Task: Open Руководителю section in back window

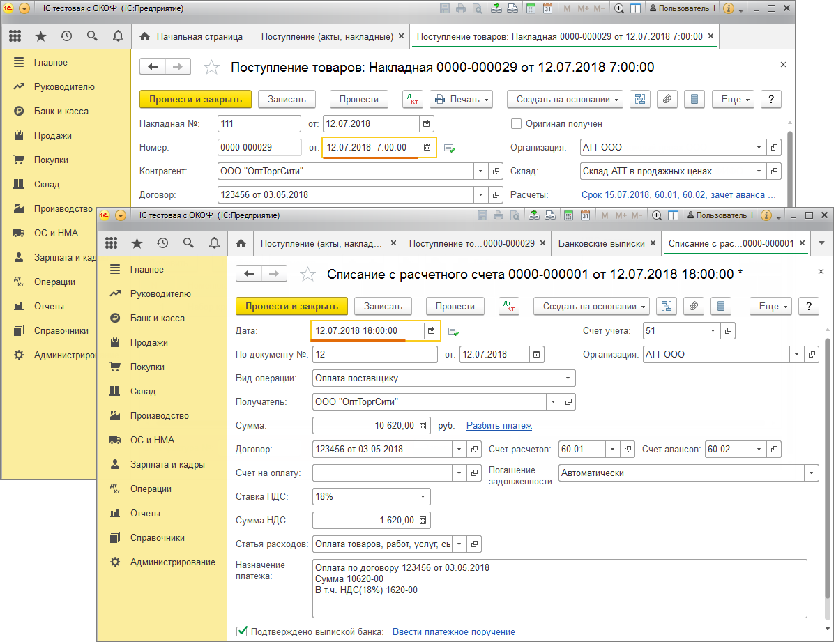Action: coord(64,86)
